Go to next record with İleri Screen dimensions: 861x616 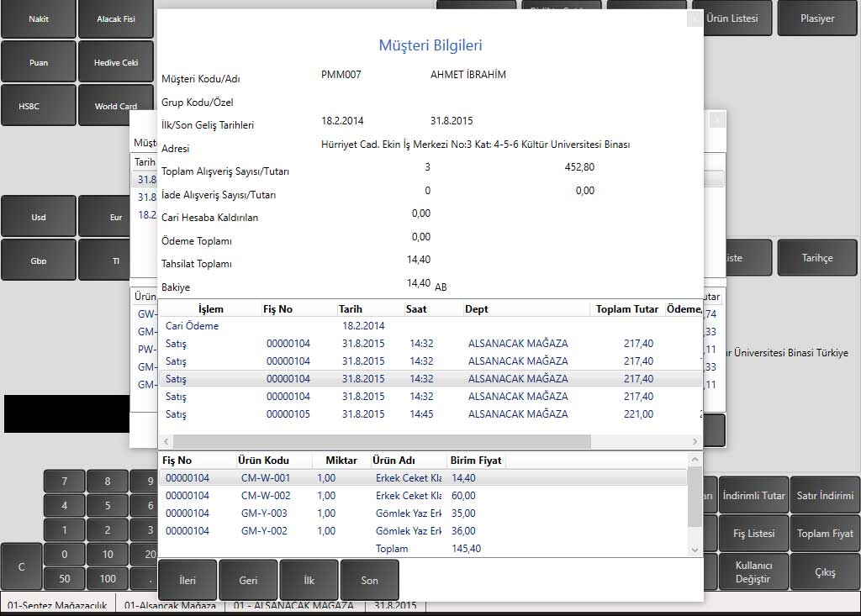coord(188,581)
